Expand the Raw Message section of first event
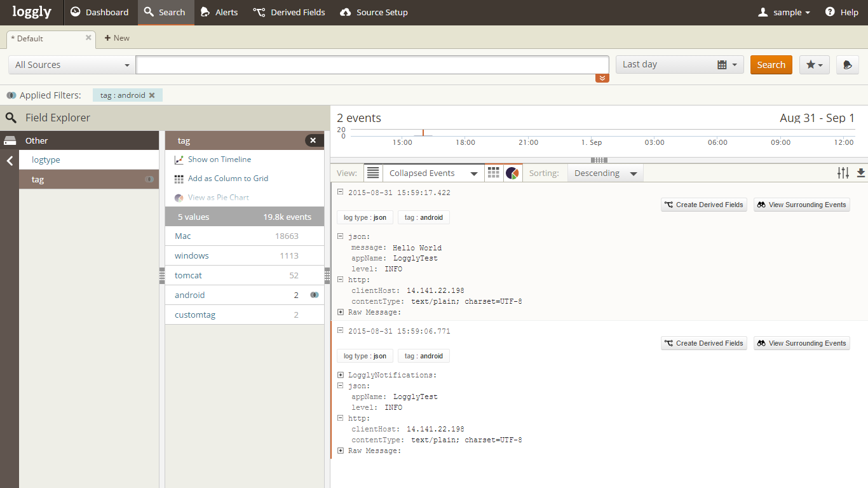 pyautogui.click(x=341, y=311)
